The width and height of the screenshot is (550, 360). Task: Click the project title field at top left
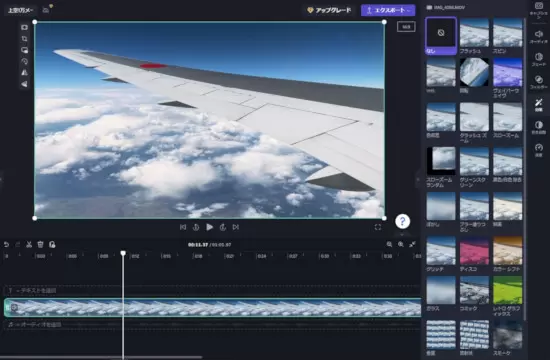[x=20, y=10]
